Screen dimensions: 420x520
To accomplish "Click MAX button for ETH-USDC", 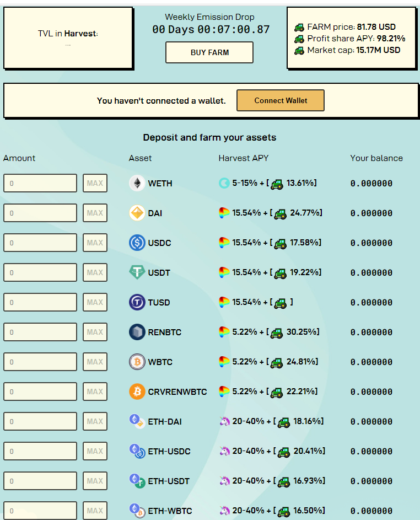I will (x=95, y=452).
